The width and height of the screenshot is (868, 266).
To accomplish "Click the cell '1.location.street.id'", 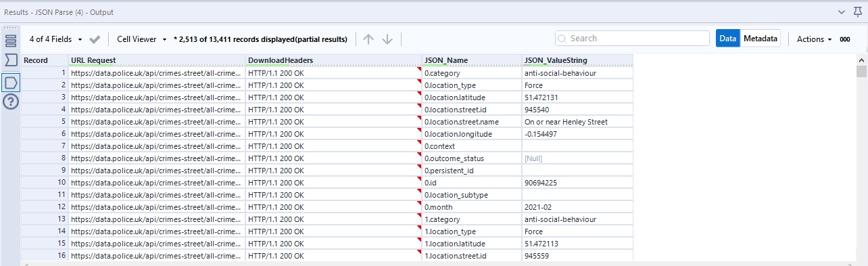I will tap(472, 256).
